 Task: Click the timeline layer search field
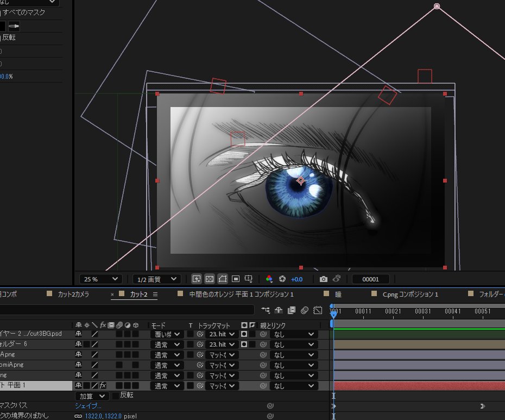pos(127,310)
